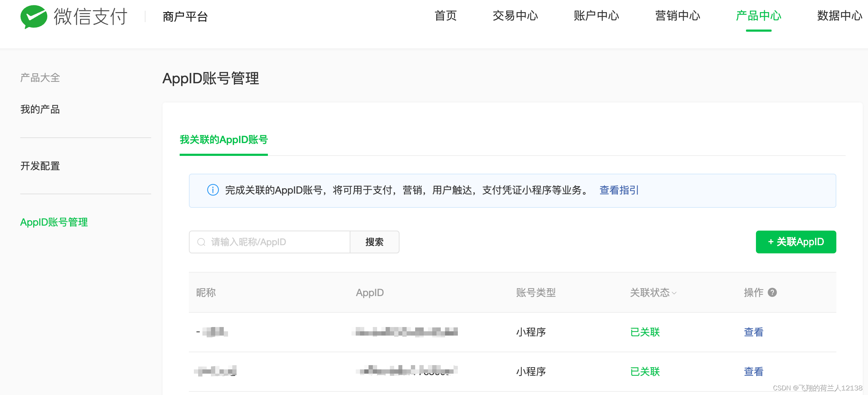Select the 产品中心 navigation item
Screen dimensions: 868x395
758,16
